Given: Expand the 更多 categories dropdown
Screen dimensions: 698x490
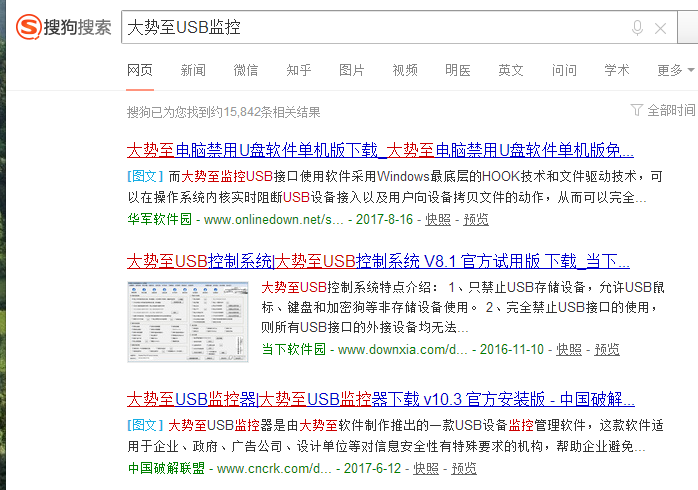Looking at the screenshot, I should point(675,70).
